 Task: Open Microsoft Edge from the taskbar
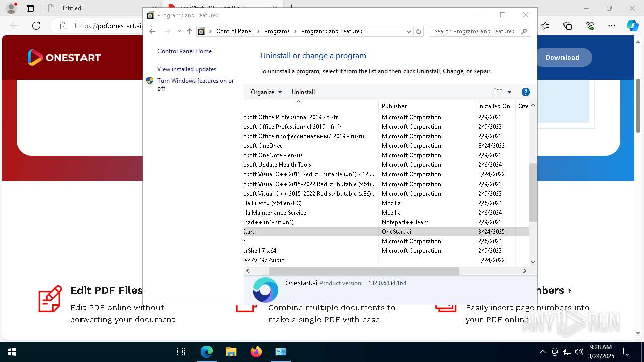pos(207,352)
